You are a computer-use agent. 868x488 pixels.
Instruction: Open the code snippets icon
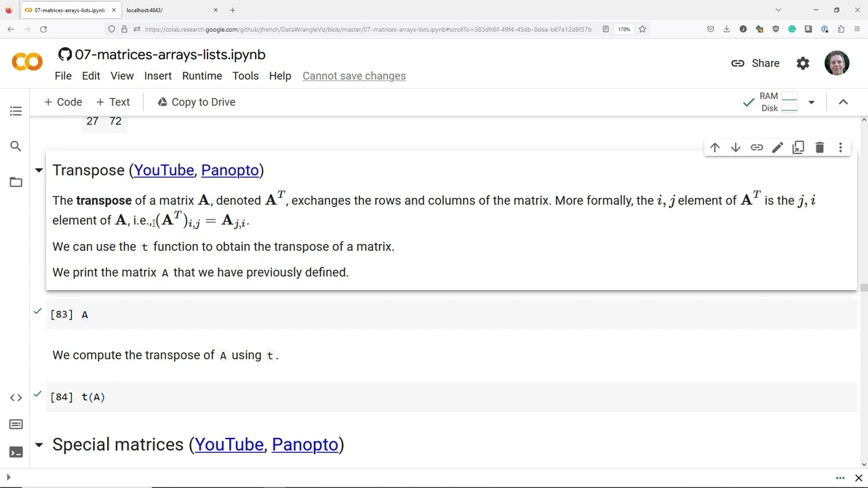(x=16, y=398)
